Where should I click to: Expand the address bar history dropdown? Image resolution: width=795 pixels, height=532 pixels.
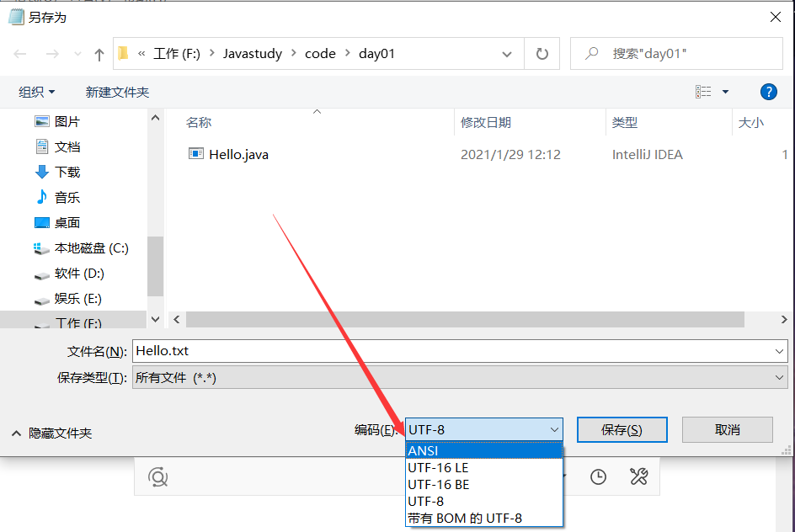point(506,54)
